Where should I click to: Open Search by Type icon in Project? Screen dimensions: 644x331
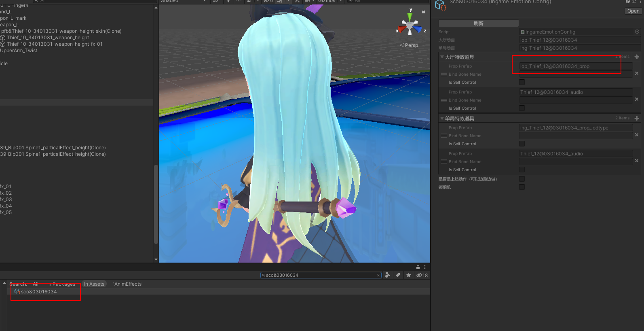point(388,275)
